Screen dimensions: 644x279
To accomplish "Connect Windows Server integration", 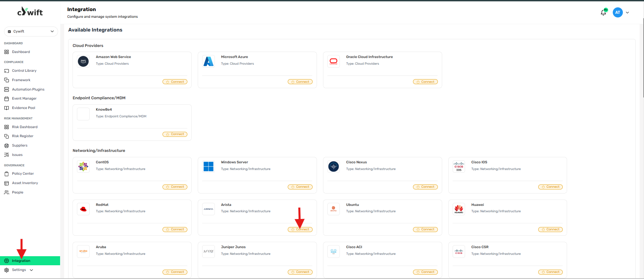I will point(300,187).
